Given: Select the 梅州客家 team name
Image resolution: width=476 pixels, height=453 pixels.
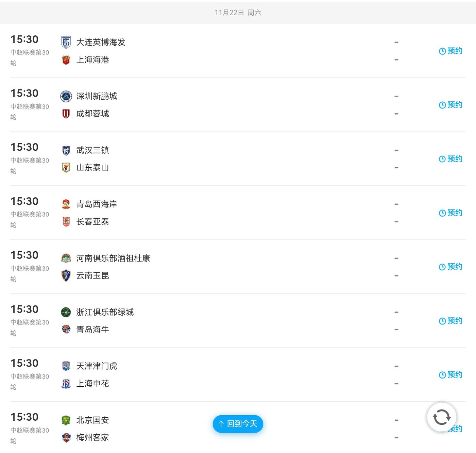Looking at the screenshot, I should pyautogui.click(x=92, y=437).
